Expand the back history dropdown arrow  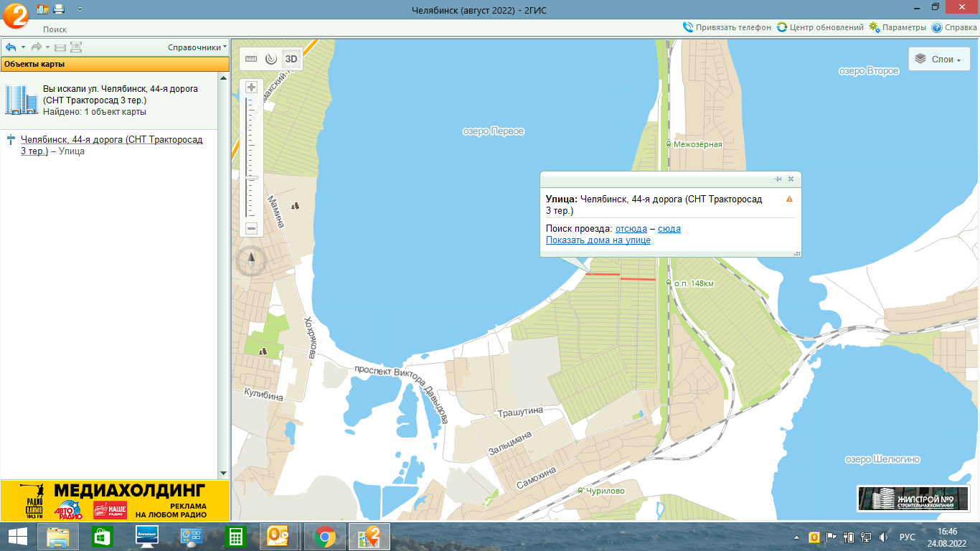click(x=23, y=47)
